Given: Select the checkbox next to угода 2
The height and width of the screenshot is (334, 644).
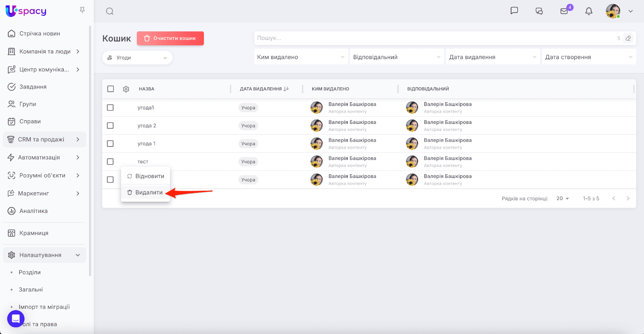Looking at the screenshot, I should (x=110, y=126).
